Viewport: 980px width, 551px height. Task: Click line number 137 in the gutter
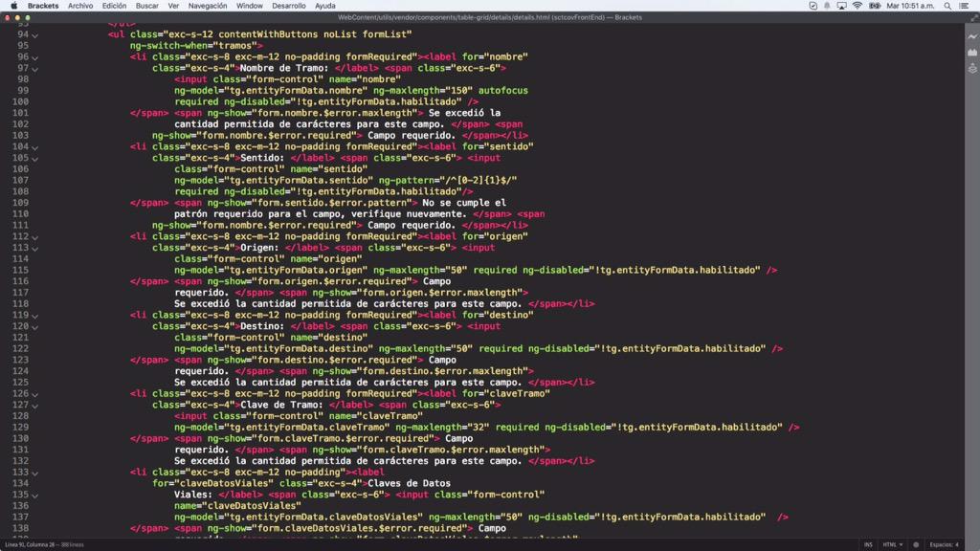pyautogui.click(x=20, y=518)
